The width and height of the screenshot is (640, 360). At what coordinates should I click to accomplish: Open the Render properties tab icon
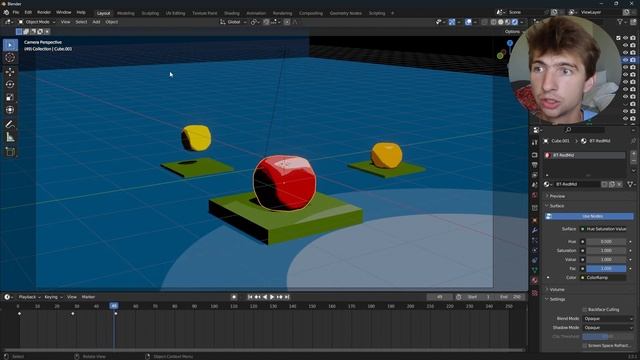click(535, 155)
